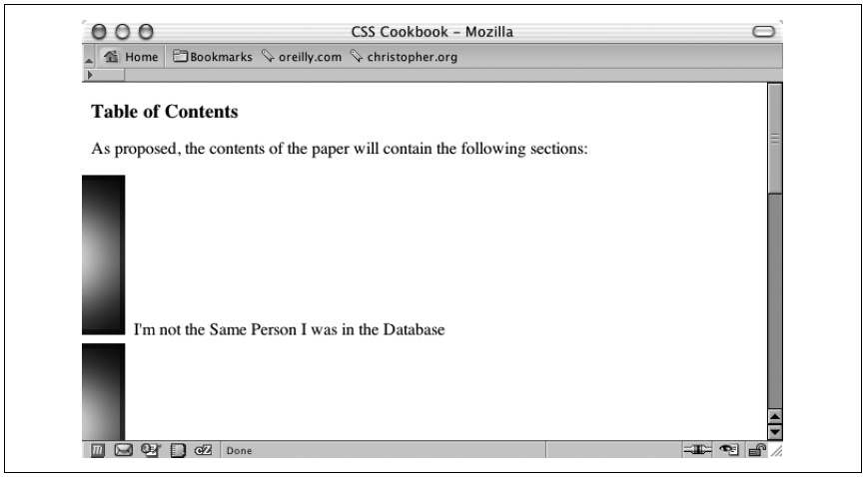Click the online/offline plug icon

point(697,450)
